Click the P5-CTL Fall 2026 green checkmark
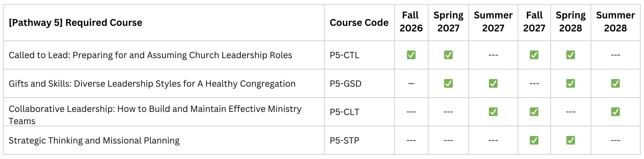The height and width of the screenshot is (159, 644). 411,55
